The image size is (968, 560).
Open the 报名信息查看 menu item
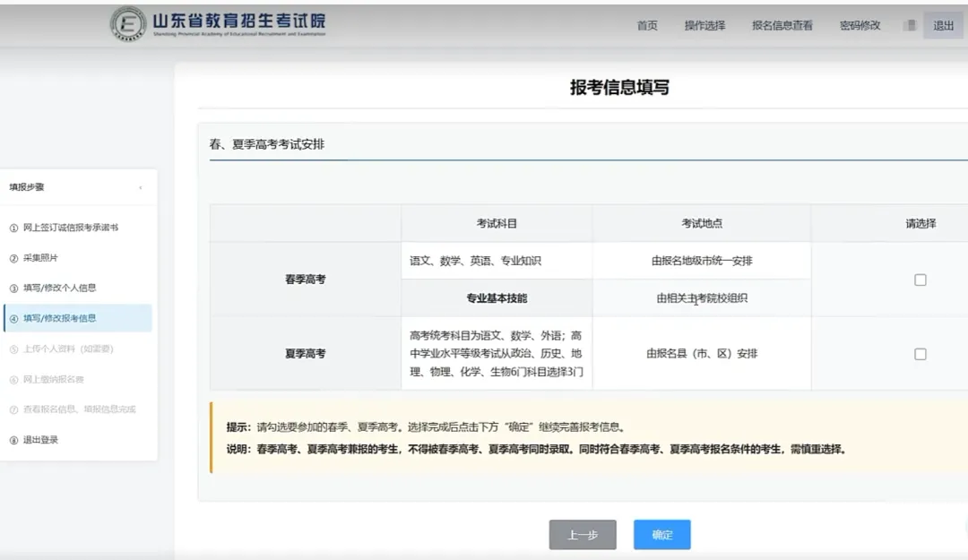coord(782,25)
